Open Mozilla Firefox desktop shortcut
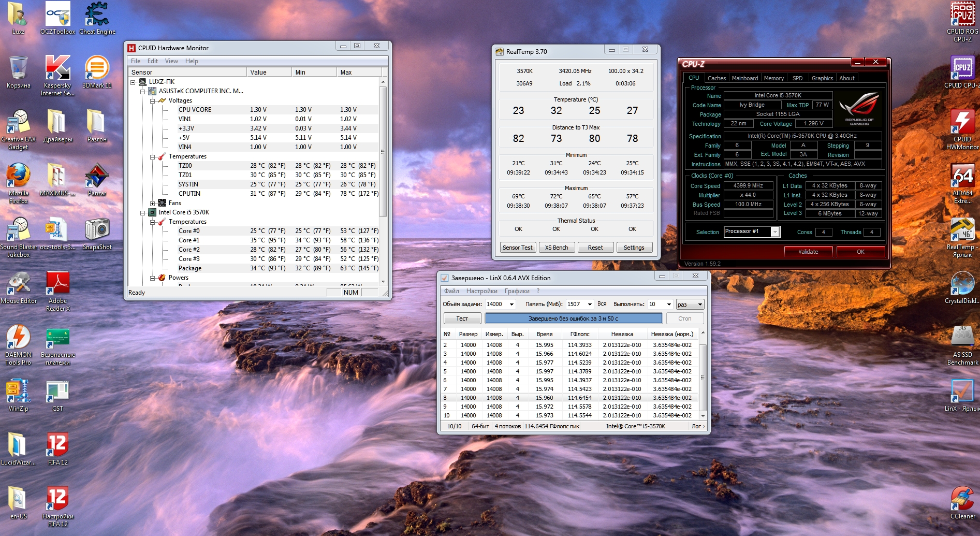Image resolution: width=980 pixels, height=536 pixels. tap(18, 176)
